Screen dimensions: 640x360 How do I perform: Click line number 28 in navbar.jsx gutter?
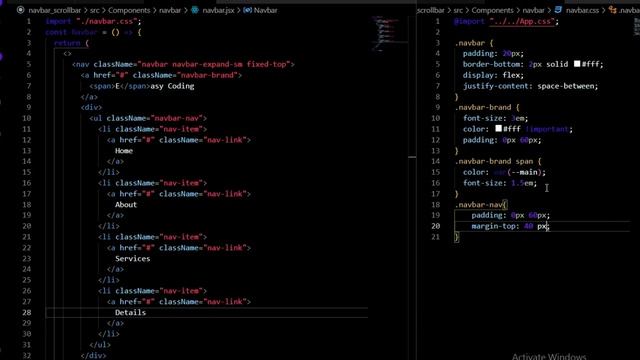tap(27, 312)
